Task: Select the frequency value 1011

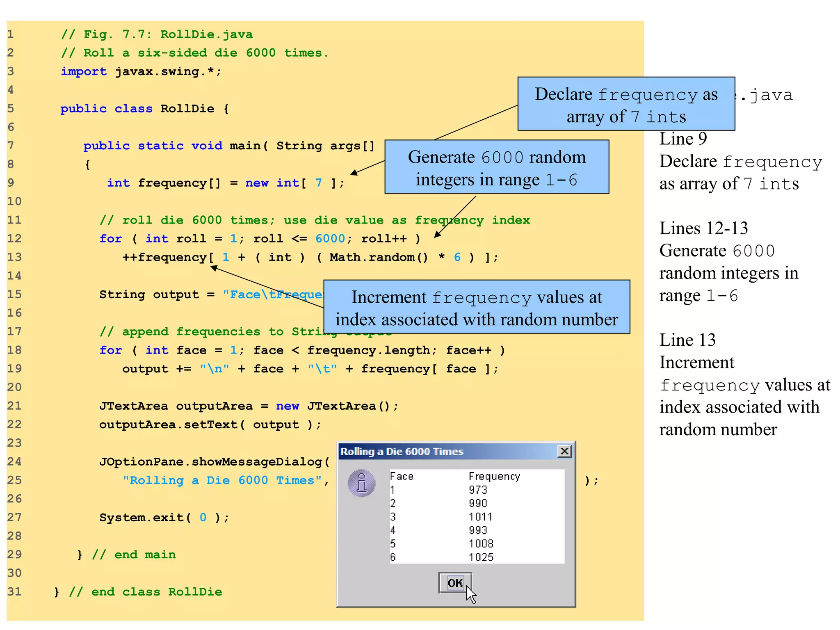Action: click(x=481, y=517)
